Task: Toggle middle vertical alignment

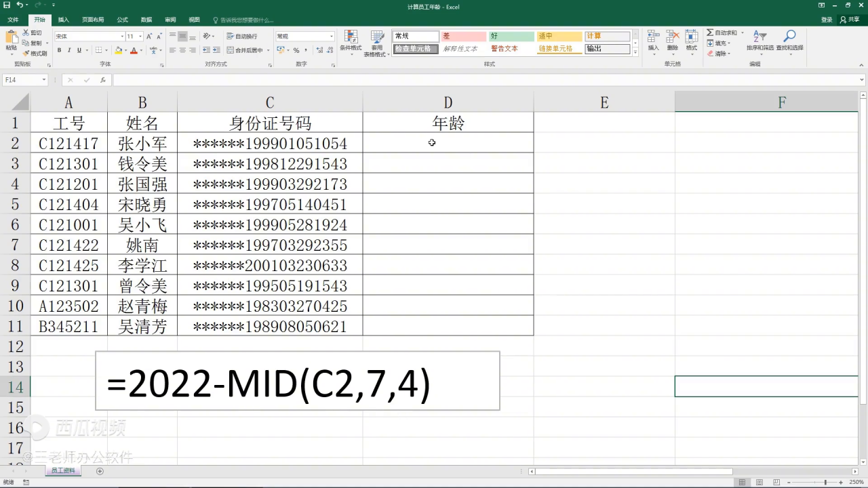Action: [x=182, y=36]
